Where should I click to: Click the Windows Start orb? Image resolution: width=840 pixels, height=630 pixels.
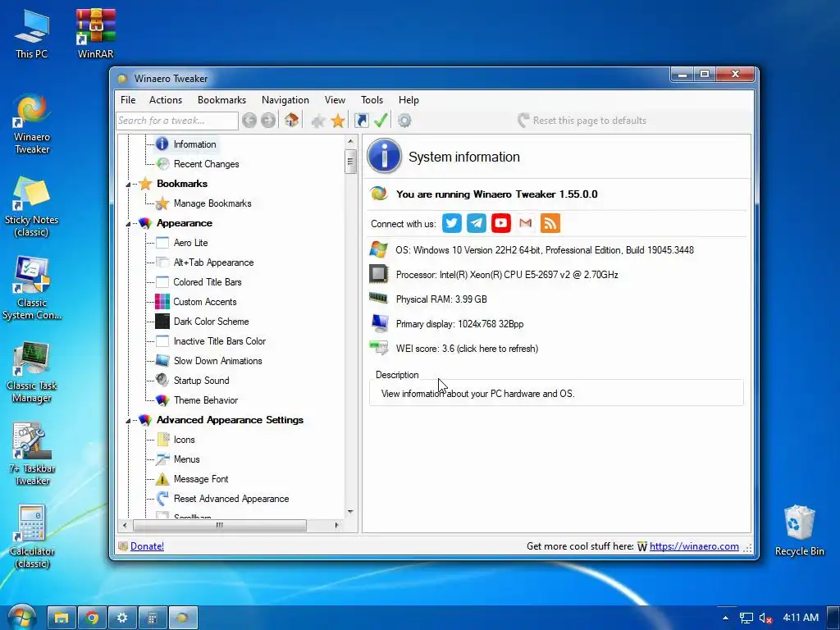(21, 617)
